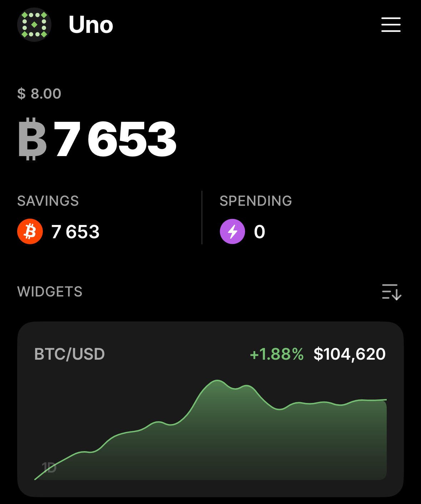421x504 pixels.
Task: Select the 1D timeframe label on chart
Action: [x=49, y=467]
